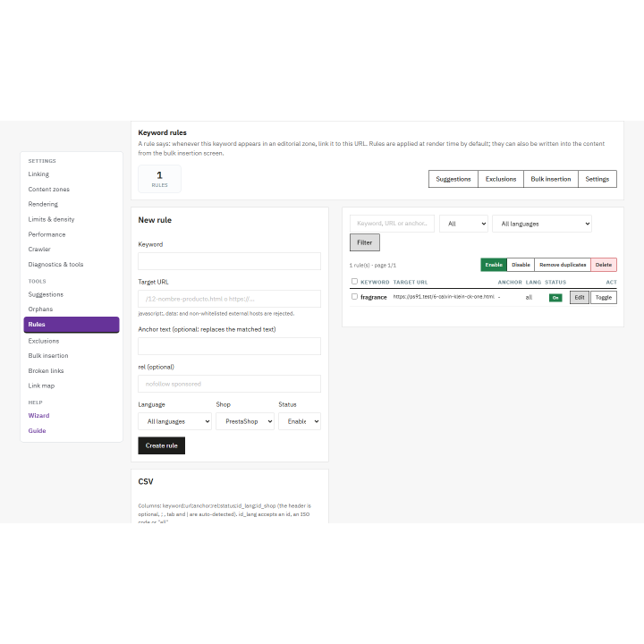Screen dimensions: 644x644
Task: Open the Language dropdown in New rule
Action: click(175, 421)
